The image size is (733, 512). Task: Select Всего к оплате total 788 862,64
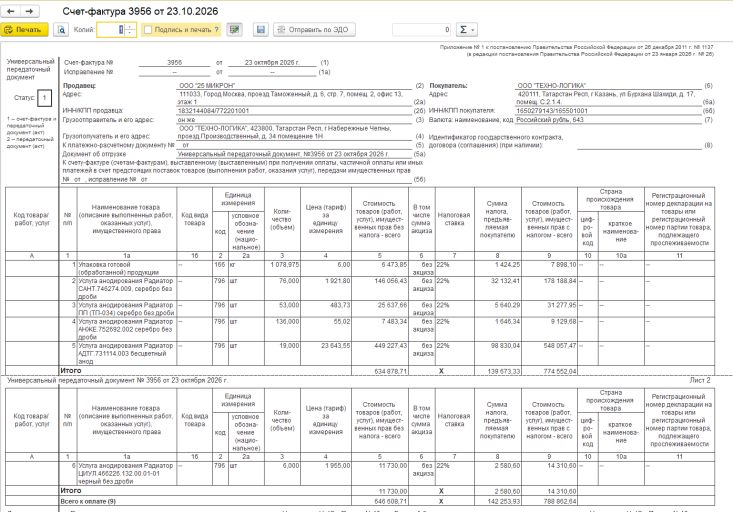(x=549, y=501)
